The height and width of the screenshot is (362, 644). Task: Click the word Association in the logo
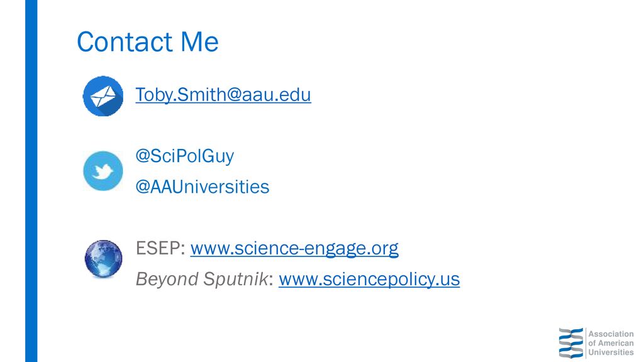coord(611,334)
